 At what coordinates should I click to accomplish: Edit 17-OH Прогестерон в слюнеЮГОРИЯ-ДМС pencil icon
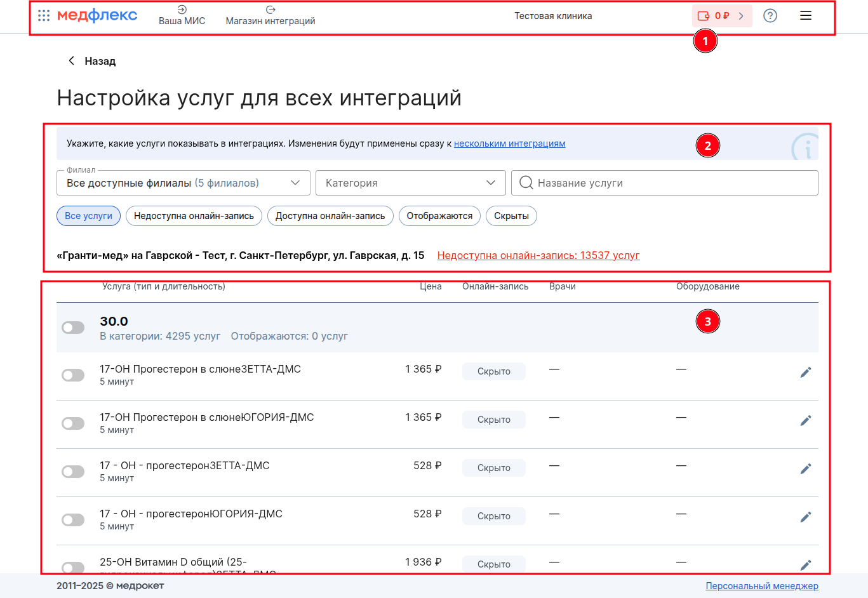point(806,420)
